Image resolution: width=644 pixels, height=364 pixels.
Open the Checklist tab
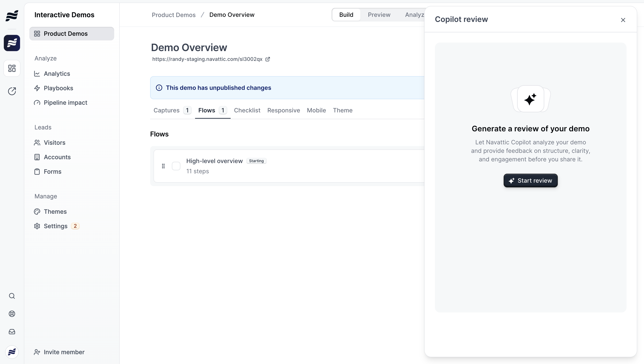[247, 110]
